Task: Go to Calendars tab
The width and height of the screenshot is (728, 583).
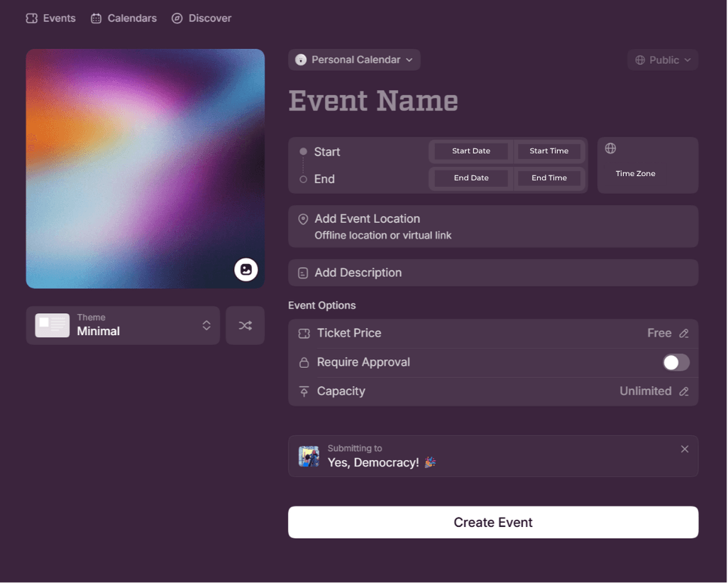Action: coord(123,18)
